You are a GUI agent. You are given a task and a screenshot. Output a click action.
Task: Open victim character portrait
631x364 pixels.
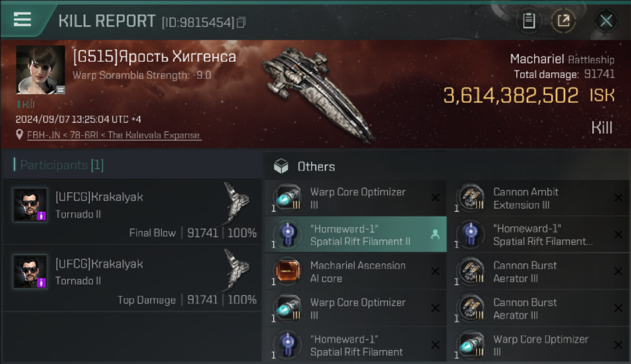point(41,70)
